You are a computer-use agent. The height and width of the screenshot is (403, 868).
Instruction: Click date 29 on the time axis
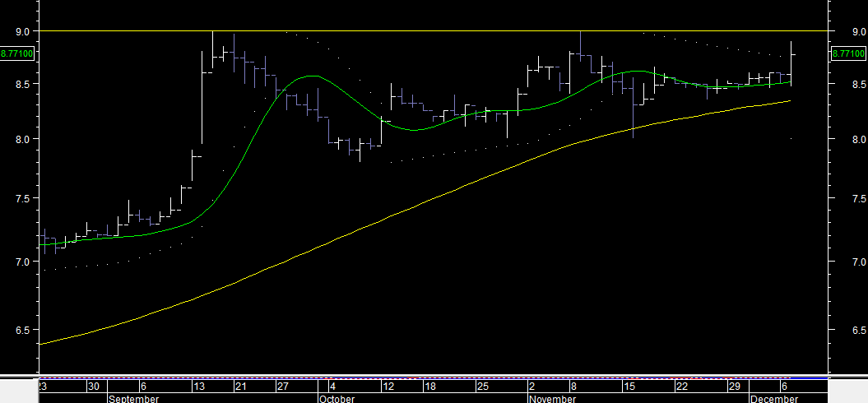click(735, 386)
